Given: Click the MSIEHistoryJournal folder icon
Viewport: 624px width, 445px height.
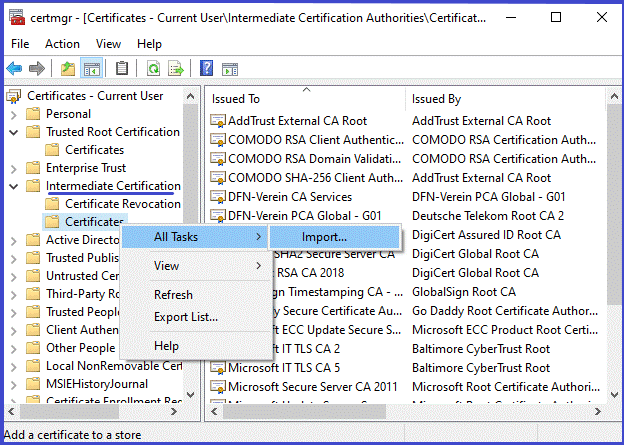Looking at the screenshot, I should pyautogui.click(x=33, y=384).
